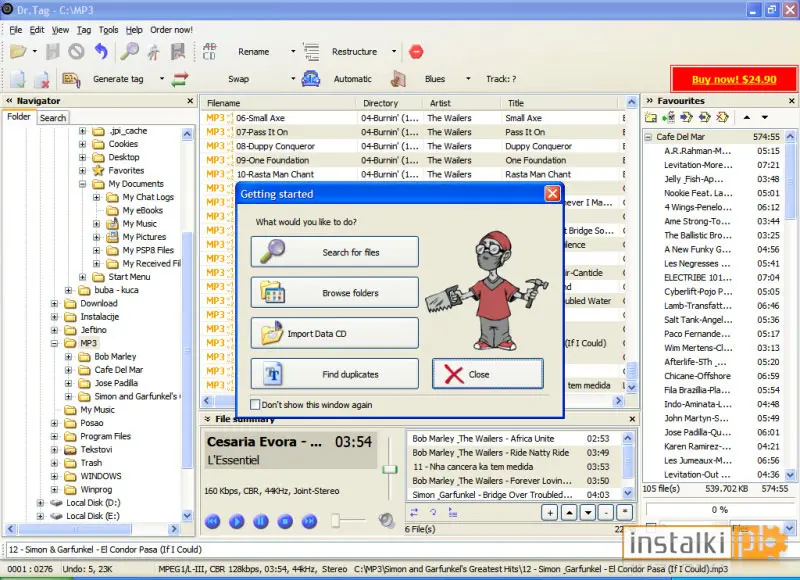The width and height of the screenshot is (800, 580).
Task: Collapse the Cafe Del Mar favourites group
Action: (648, 137)
